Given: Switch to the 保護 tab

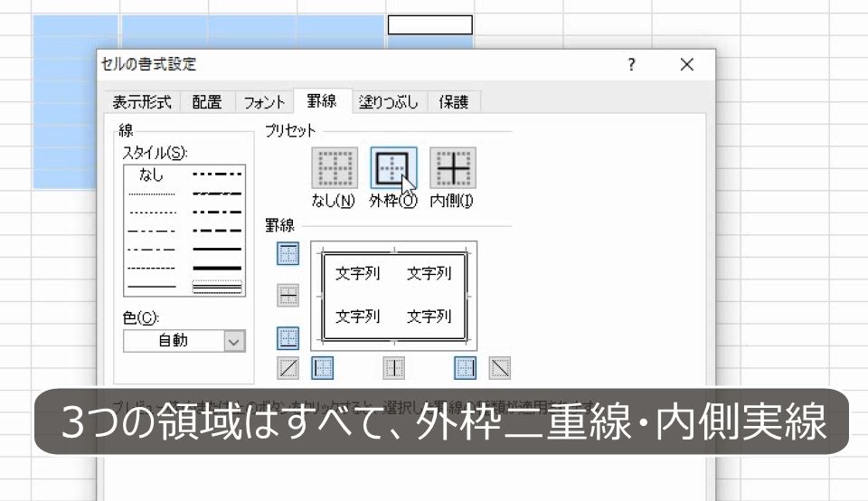Looking at the screenshot, I should 454,102.
